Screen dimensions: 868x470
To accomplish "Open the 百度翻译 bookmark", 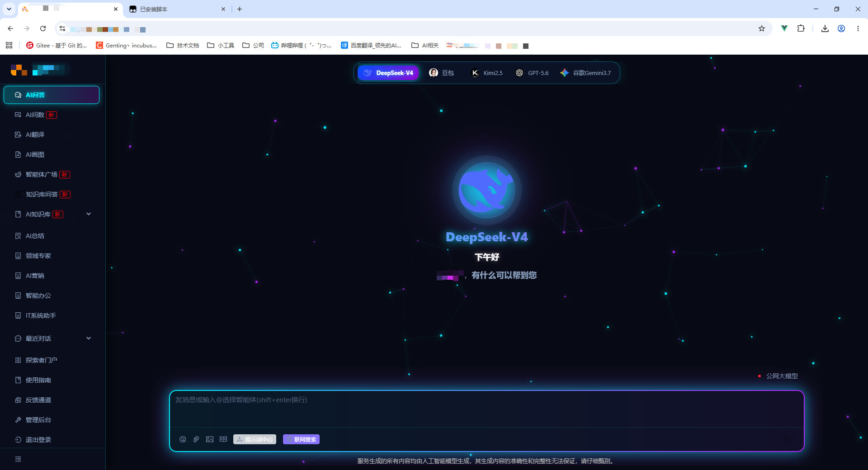I will 371,45.
